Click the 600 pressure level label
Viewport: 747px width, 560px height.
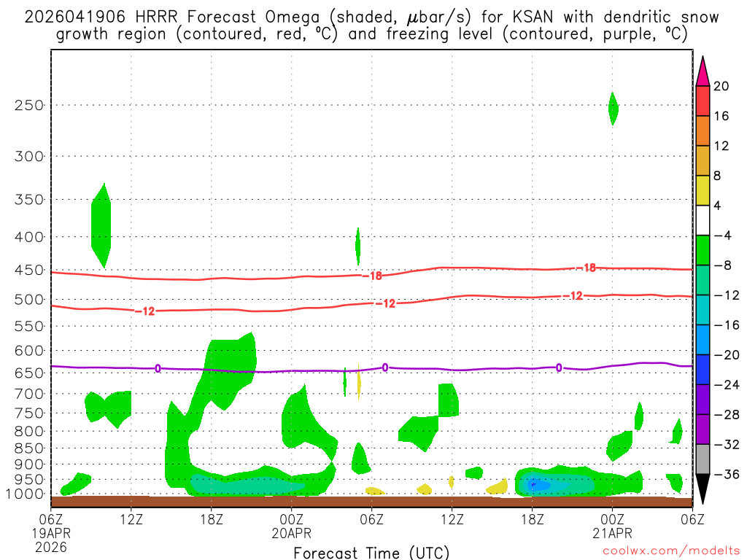coord(29,351)
